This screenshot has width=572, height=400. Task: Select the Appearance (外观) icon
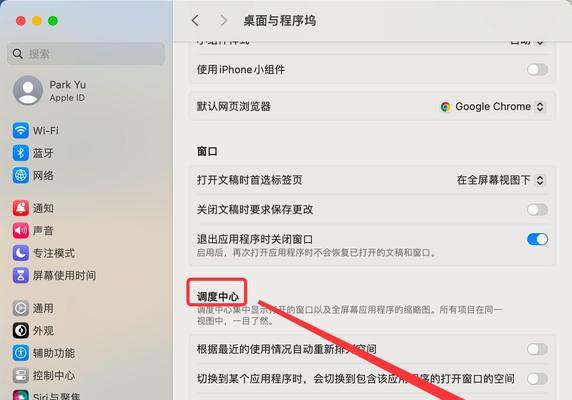21,330
